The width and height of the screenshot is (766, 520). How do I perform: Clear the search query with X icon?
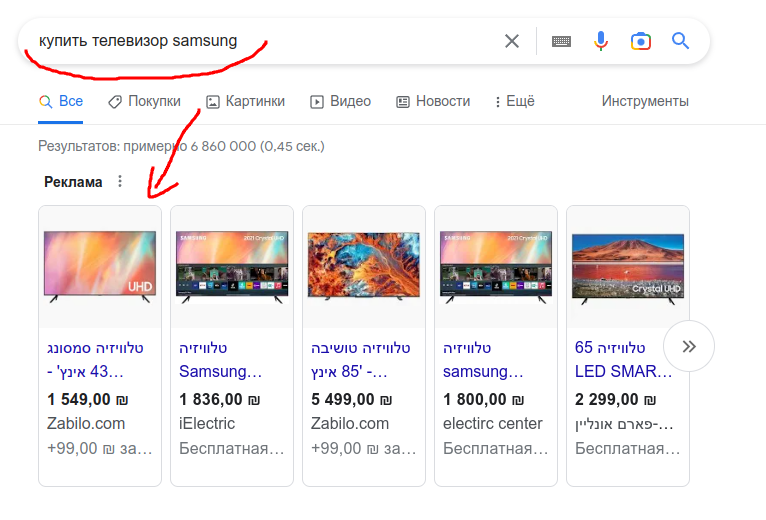512,41
